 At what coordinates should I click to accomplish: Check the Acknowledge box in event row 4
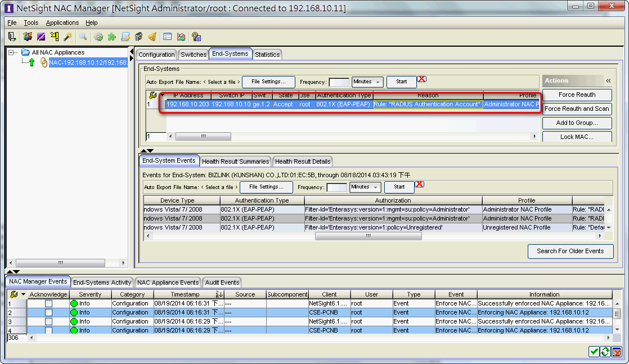point(48,330)
